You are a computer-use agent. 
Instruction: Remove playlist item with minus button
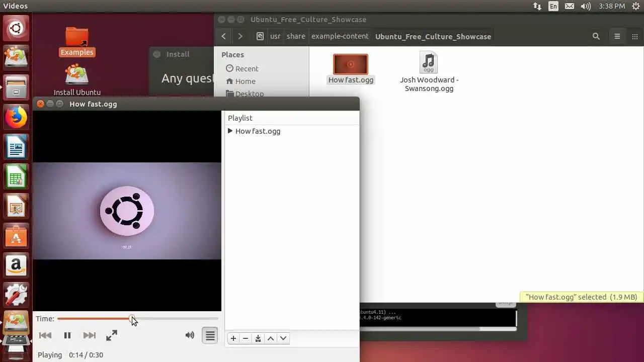(246, 338)
